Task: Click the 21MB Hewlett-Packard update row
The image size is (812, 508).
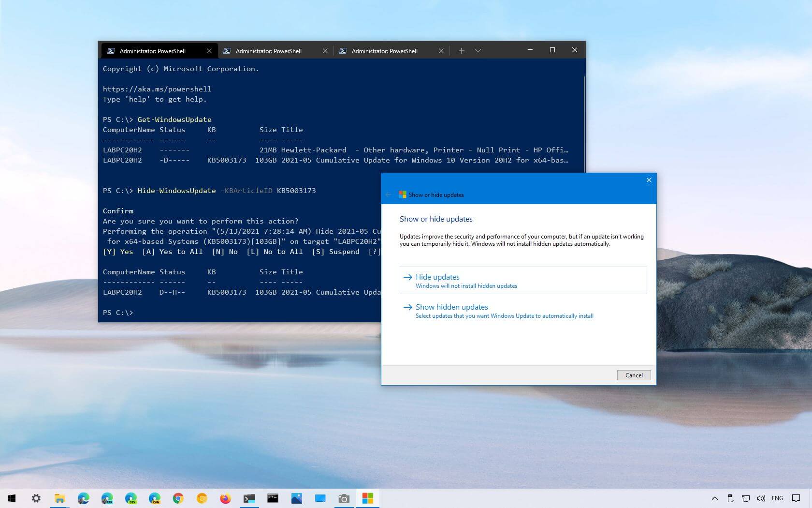Action: pyautogui.click(x=335, y=150)
